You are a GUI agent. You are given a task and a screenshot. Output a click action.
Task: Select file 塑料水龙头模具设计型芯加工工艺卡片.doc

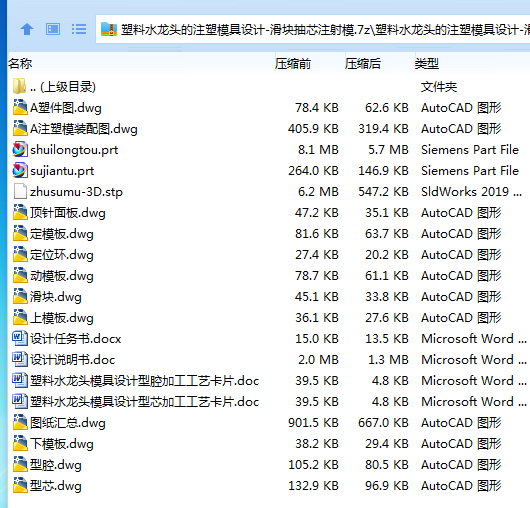tap(145, 402)
